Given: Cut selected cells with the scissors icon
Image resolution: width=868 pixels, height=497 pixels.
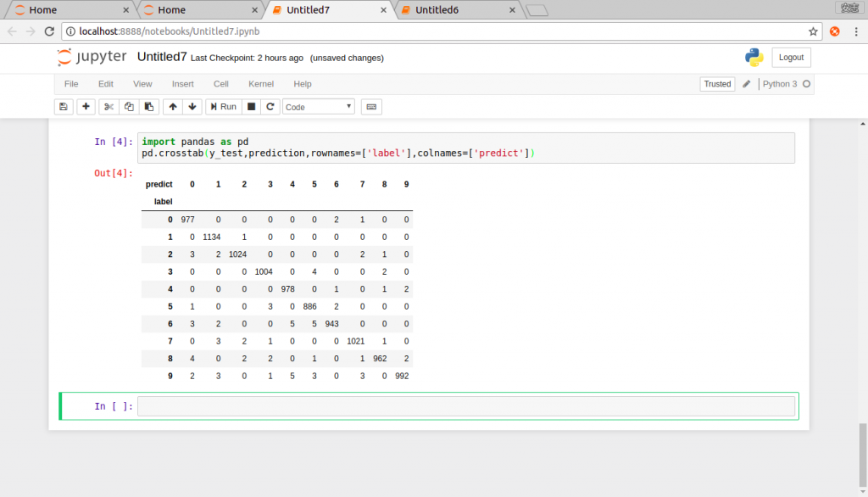Looking at the screenshot, I should 108,106.
